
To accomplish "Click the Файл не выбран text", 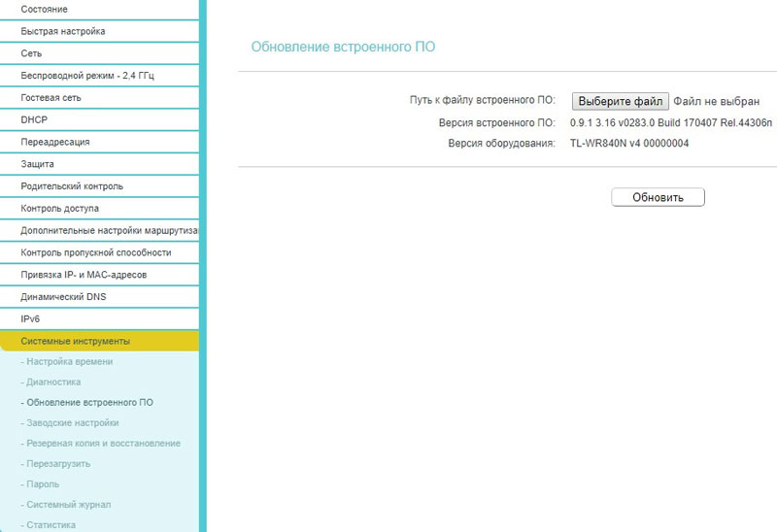I will click(716, 102).
